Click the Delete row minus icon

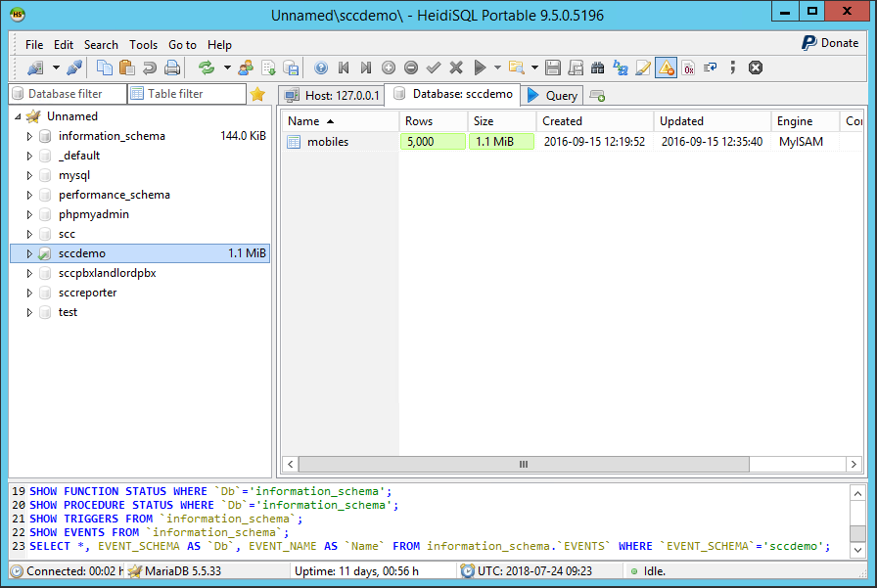(x=411, y=68)
